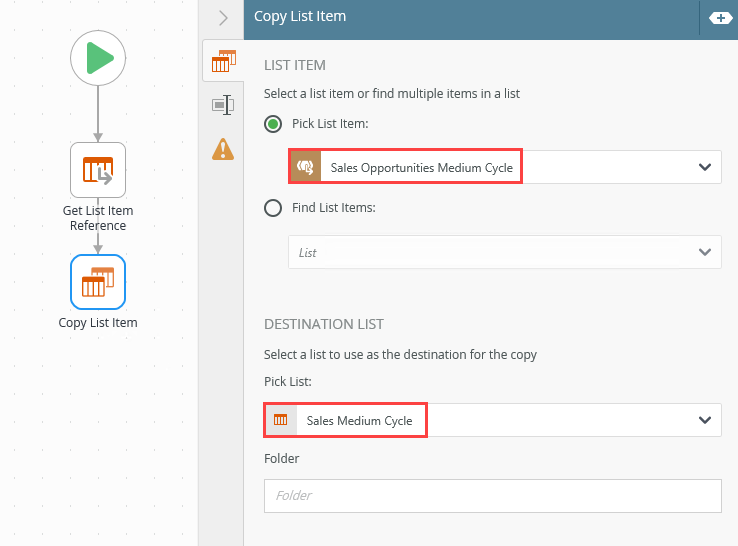The height and width of the screenshot is (546, 738).
Task: Click the list icon beside Sales Medium Cycle
Action: [281, 421]
